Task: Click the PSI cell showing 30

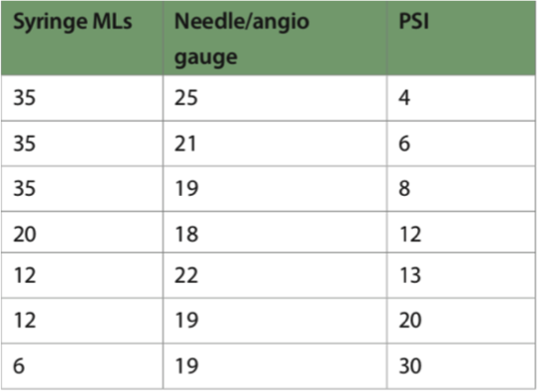Action: [462, 366]
